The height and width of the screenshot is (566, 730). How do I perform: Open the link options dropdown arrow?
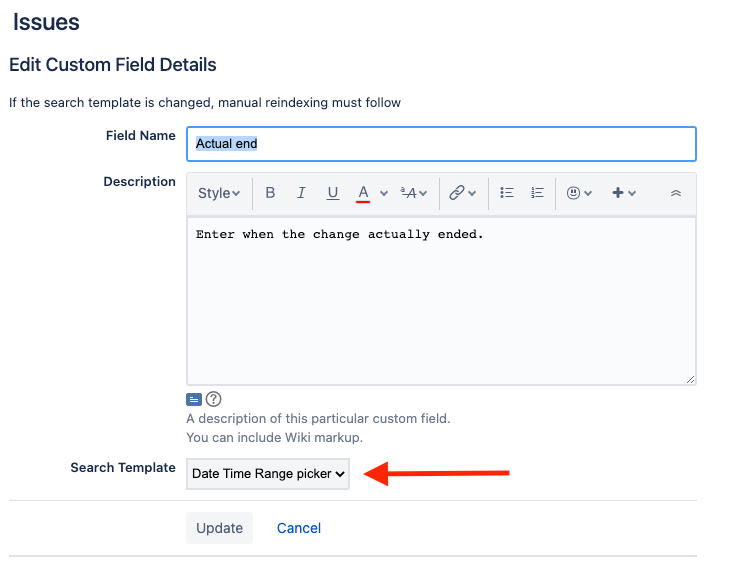coord(472,193)
